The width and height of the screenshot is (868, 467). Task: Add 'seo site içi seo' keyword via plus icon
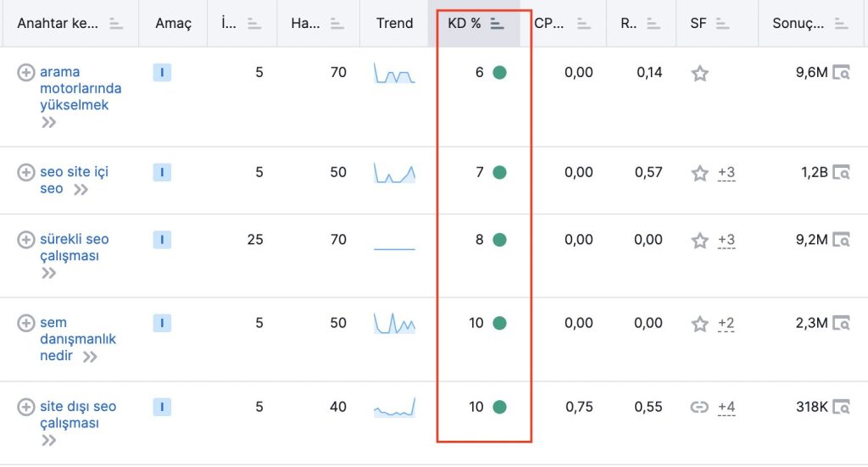(x=25, y=173)
